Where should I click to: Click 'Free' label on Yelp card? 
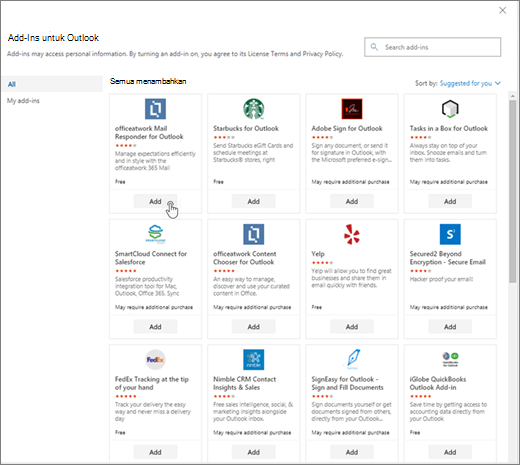[317, 307]
